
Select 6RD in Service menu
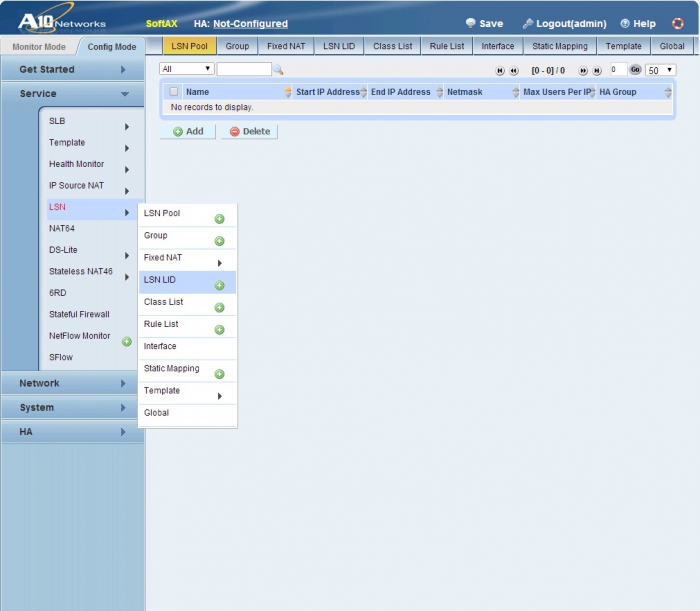(x=58, y=293)
